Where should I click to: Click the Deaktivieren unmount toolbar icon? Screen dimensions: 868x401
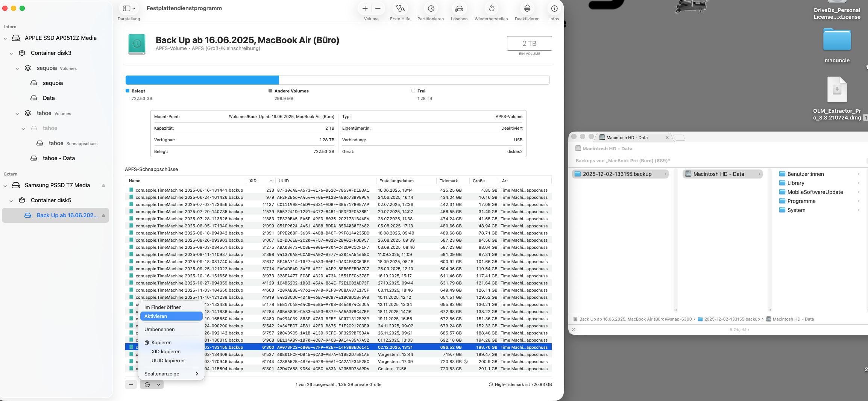tap(527, 9)
